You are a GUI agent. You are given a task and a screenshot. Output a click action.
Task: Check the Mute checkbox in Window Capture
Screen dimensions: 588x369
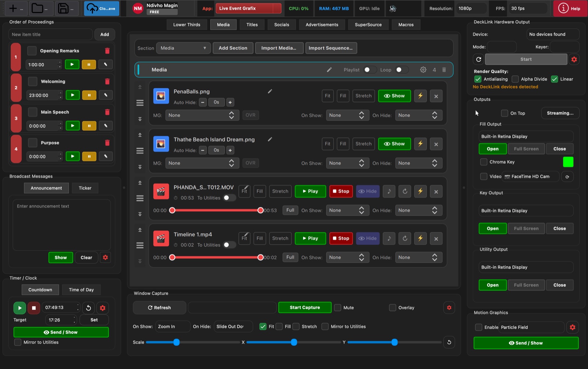(337, 308)
